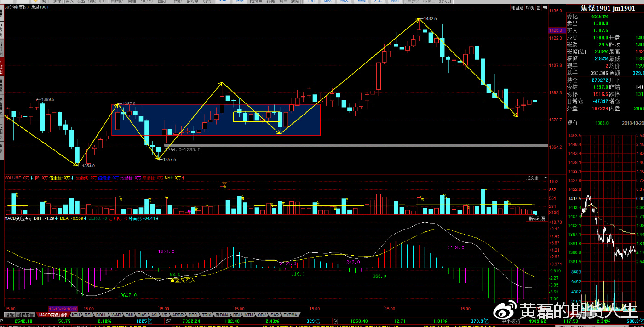Screen dimensions: 644x327
Task: Click the hide side panel arrow icon
Action: tap(545, 8)
